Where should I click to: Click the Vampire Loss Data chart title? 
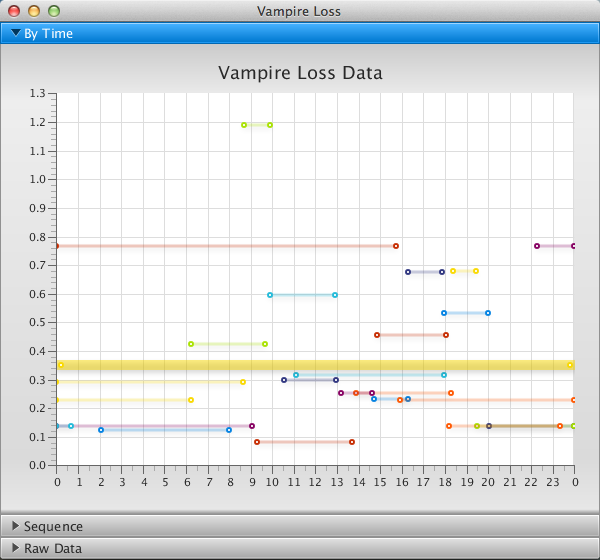(x=300, y=73)
